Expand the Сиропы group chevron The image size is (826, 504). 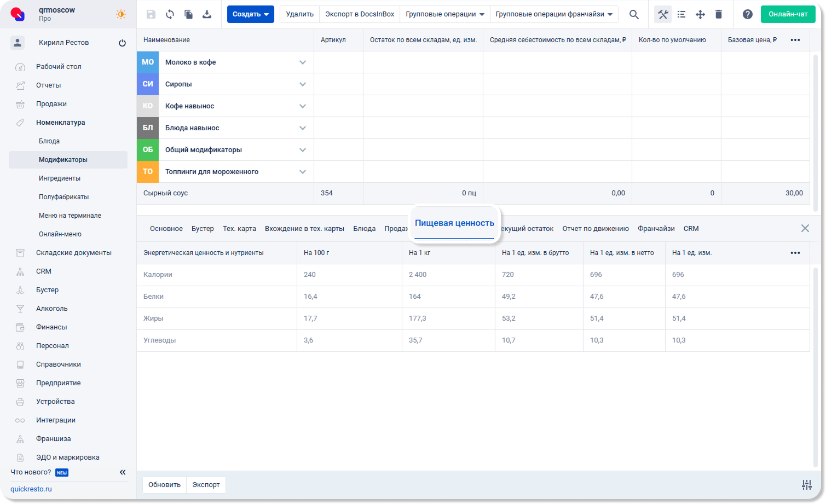[303, 84]
